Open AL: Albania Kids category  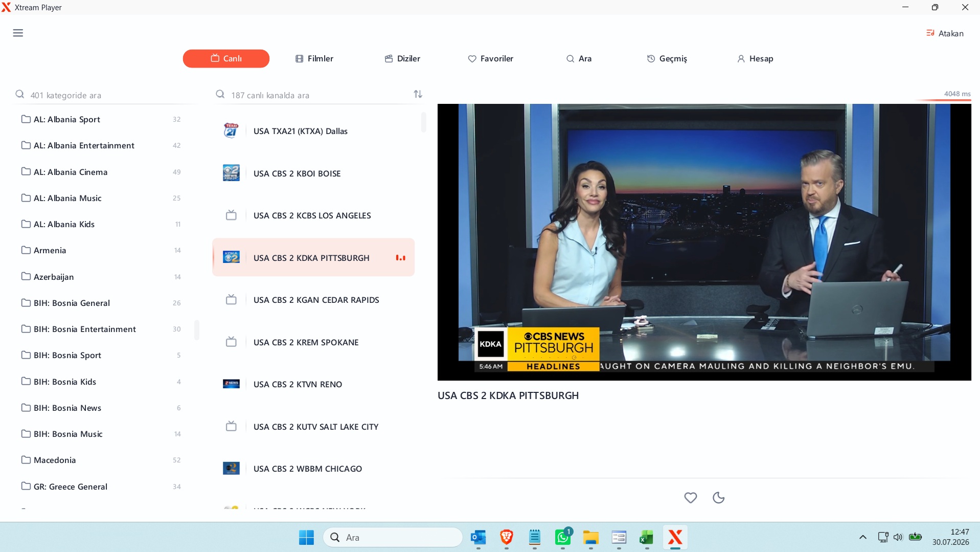click(x=102, y=224)
